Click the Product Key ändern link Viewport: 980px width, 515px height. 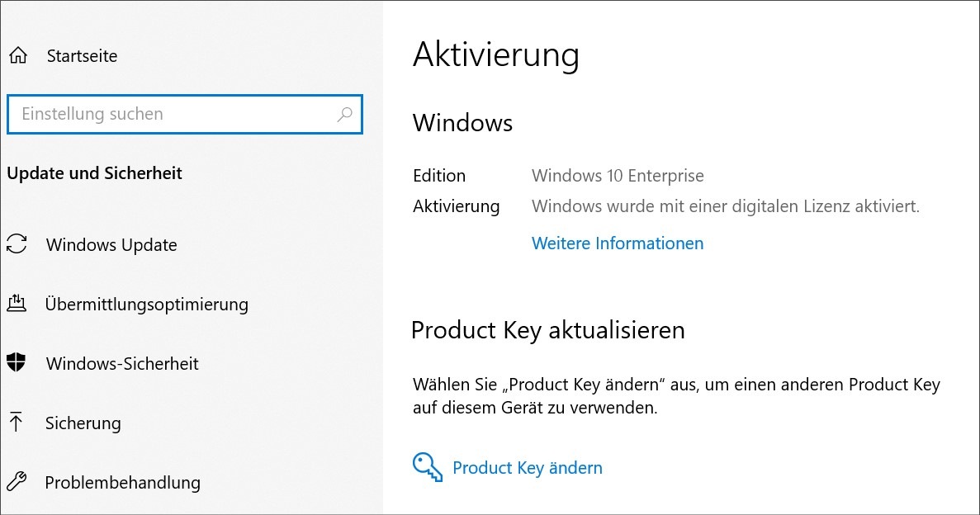click(527, 467)
